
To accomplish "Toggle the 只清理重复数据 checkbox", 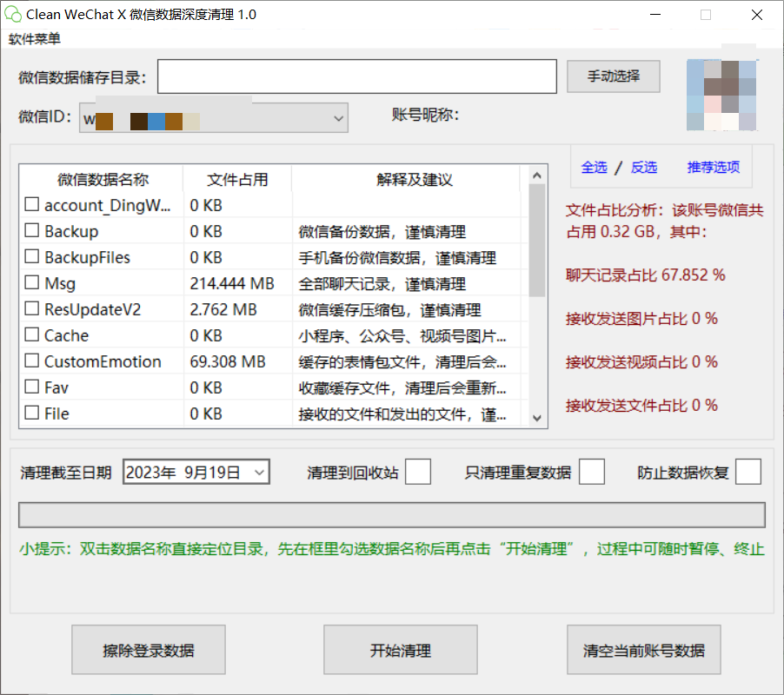I will (x=592, y=472).
